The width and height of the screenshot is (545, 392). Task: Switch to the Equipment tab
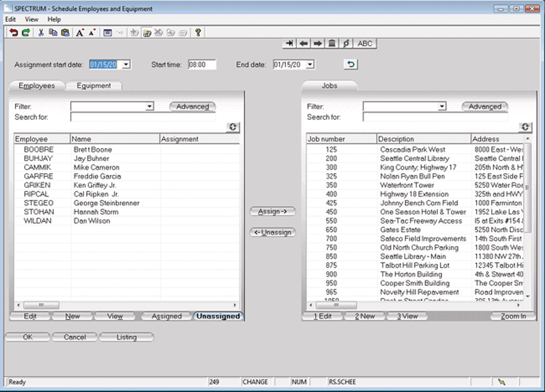coord(94,86)
